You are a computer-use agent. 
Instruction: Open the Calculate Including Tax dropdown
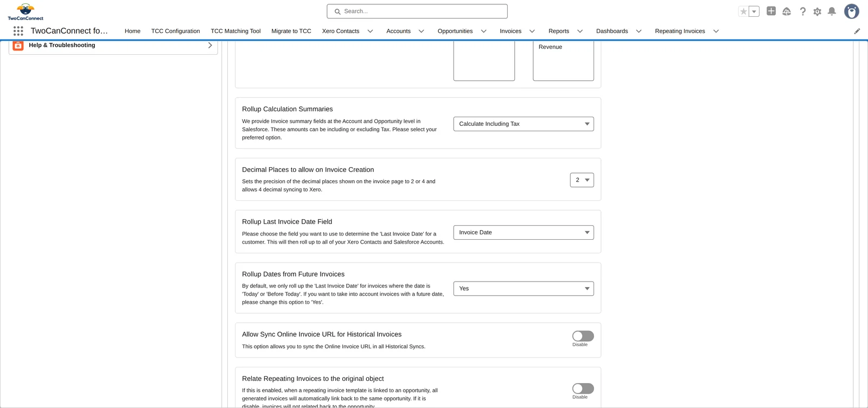pyautogui.click(x=524, y=124)
